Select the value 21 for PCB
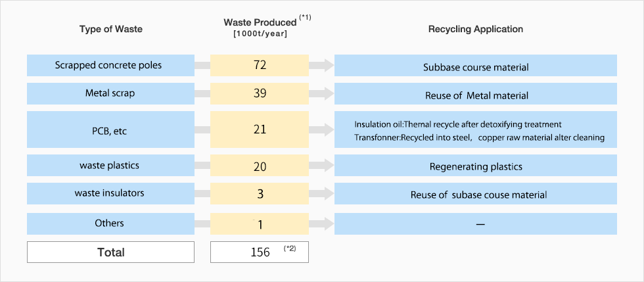644x282 pixels. click(260, 129)
